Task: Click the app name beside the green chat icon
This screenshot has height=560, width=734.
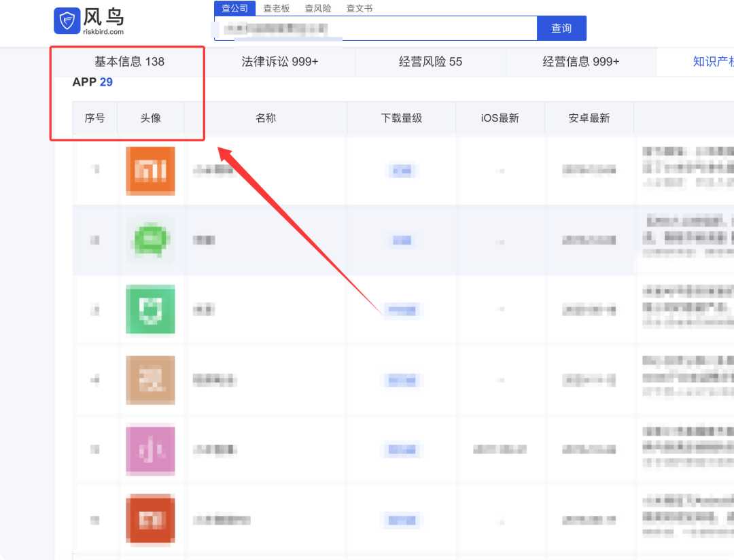Action: [204, 240]
